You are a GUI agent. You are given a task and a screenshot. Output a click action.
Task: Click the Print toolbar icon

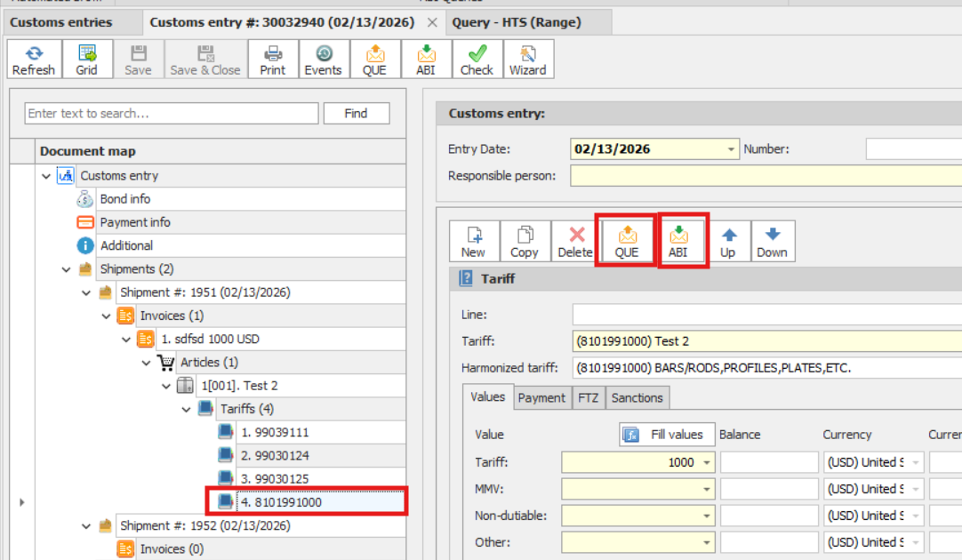click(x=272, y=59)
